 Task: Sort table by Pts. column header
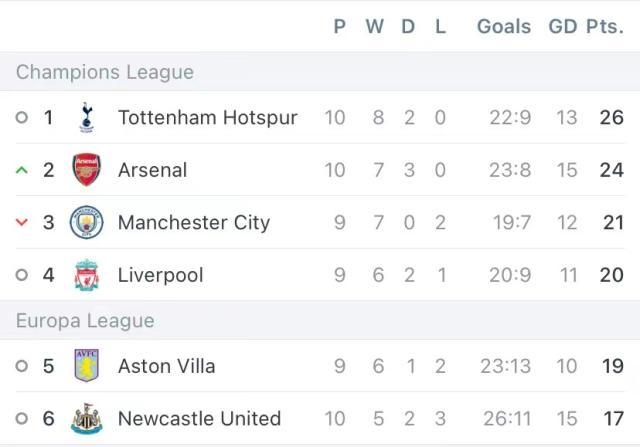click(x=604, y=27)
